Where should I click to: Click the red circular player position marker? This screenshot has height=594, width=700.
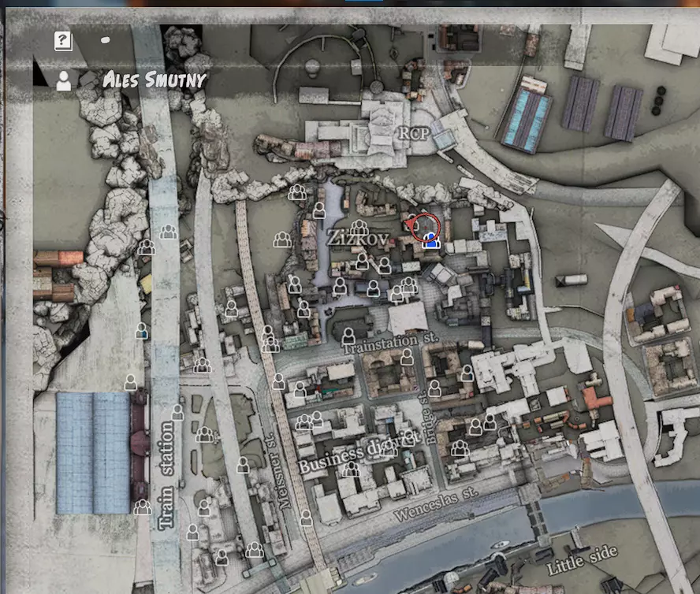pos(425,227)
